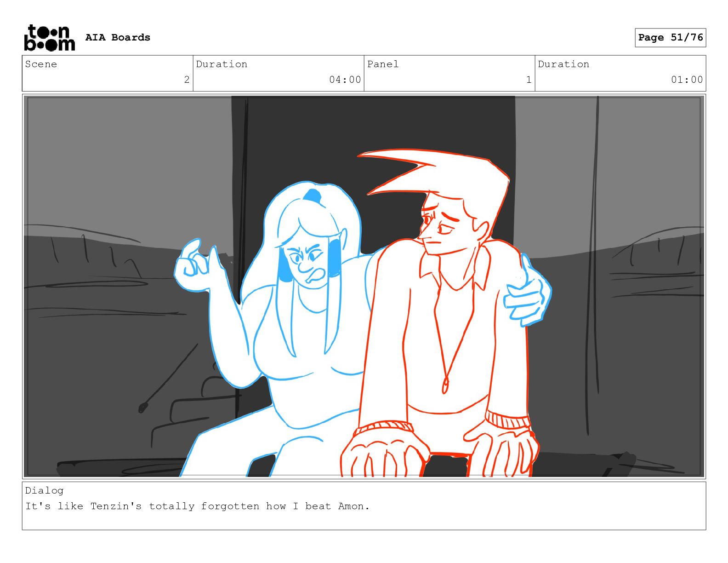Click the storyboard panel drawing thumbnail

click(x=364, y=287)
